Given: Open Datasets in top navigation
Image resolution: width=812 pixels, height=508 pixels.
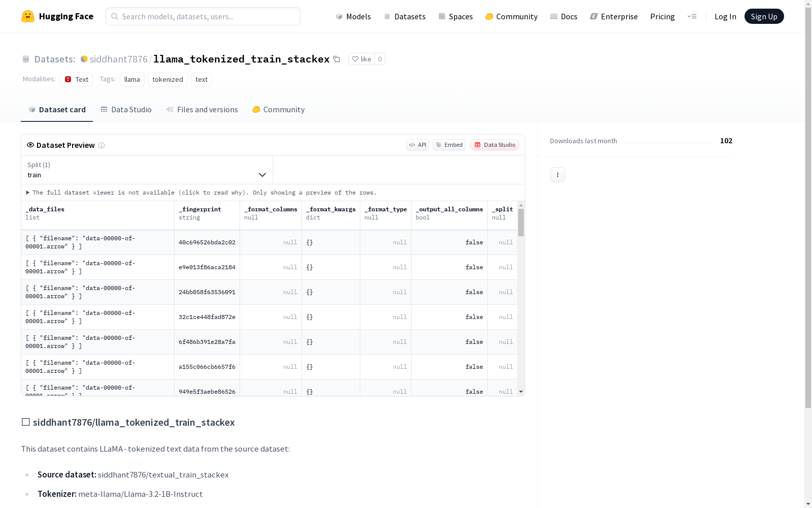Looking at the screenshot, I should tap(404, 16).
